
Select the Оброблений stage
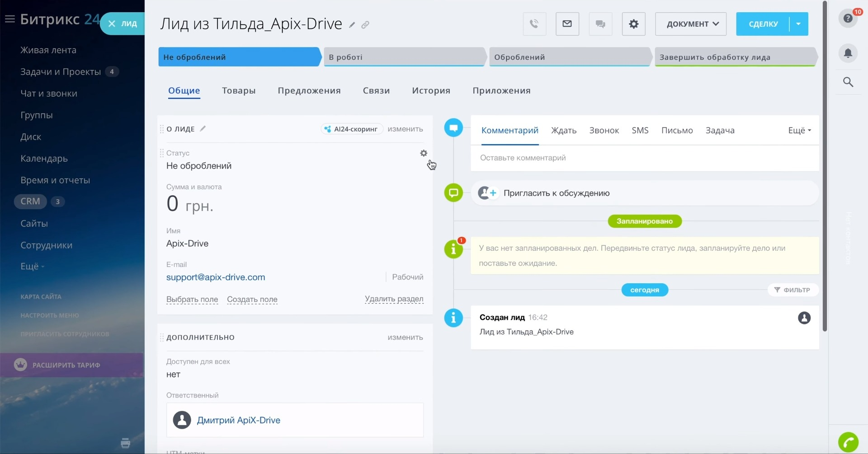[x=570, y=57]
